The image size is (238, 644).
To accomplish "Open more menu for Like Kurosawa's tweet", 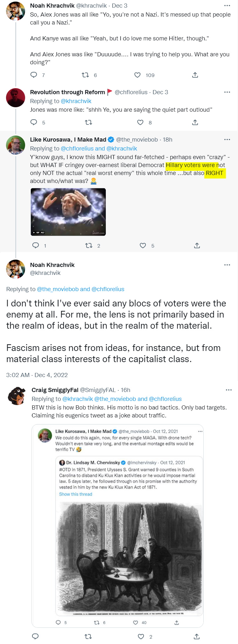I will click(x=227, y=139).
